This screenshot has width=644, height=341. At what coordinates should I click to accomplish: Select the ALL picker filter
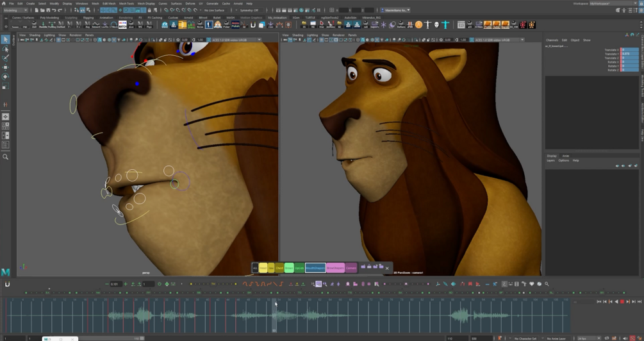(x=255, y=268)
